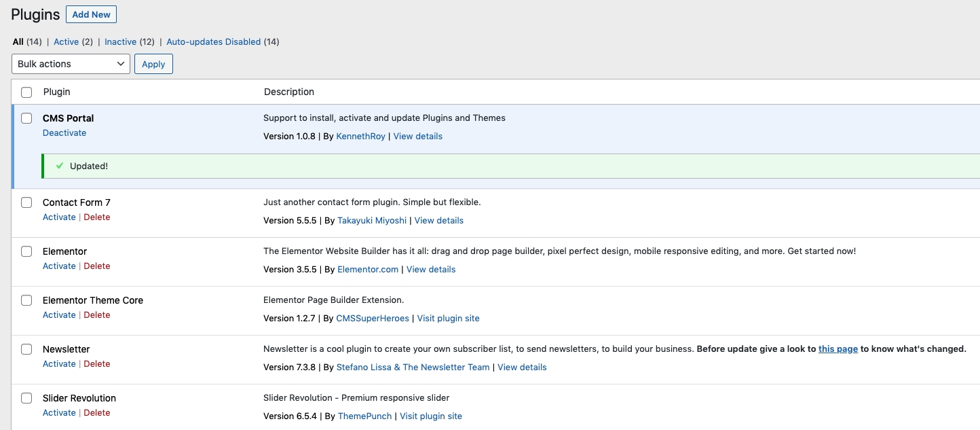
Task: Filter plugins by Active tab
Action: pyautogui.click(x=66, y=42)
